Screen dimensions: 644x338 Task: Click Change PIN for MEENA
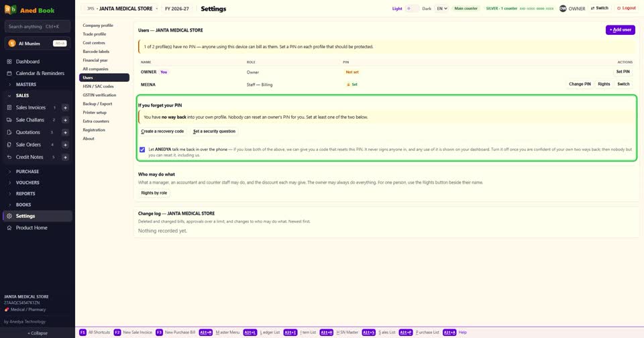coord(580,84)
